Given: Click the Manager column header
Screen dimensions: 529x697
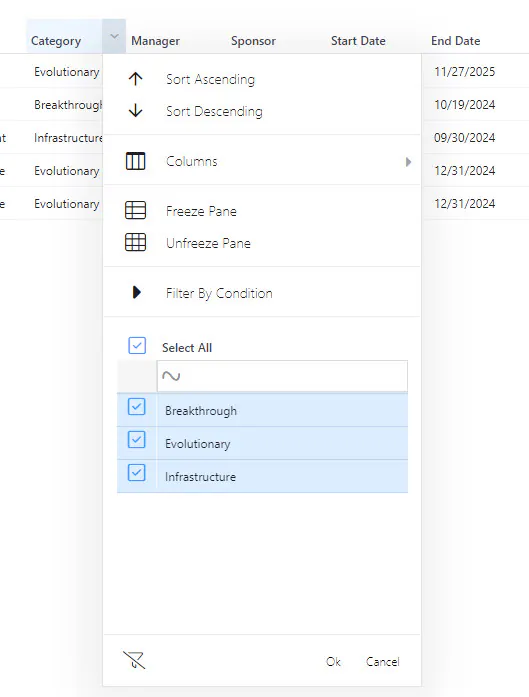Looking at the screenshot, I should coord(156,41).
